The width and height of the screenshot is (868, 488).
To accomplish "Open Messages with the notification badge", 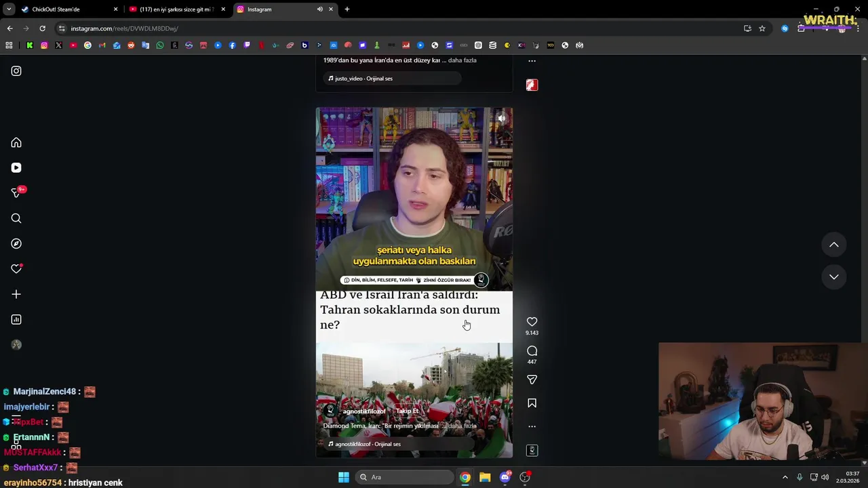I will pyautogui.click(x=16, y=193).
